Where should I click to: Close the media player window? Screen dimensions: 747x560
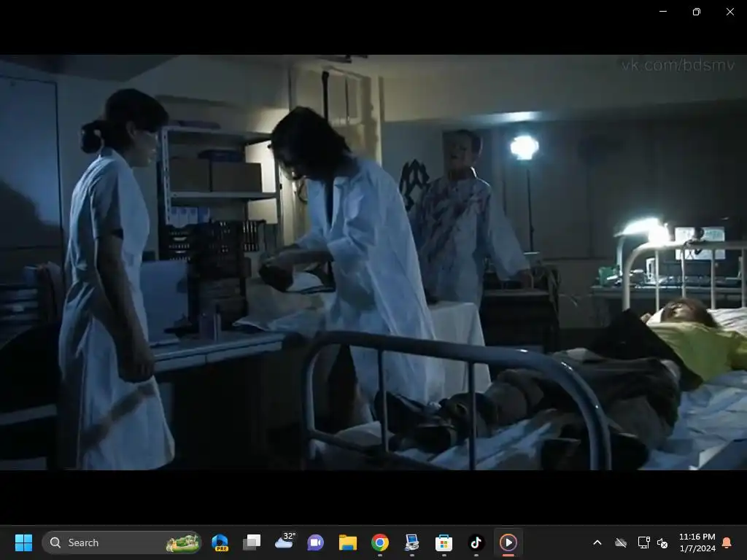pyautogui.click(x=729, y=12)
